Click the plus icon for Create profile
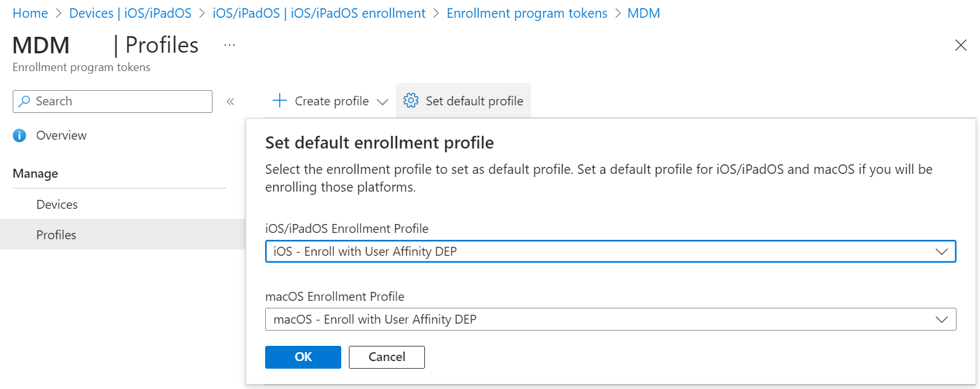The image size is (980, 389). click(279, 101)
